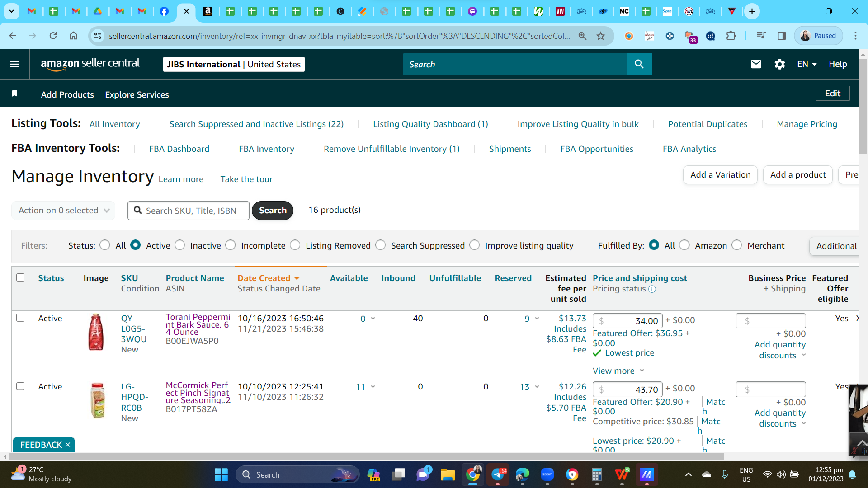Open Zoom from the taskbar
This screenshot has width=868, height=488.
pyautogui.click(x=547, y=474)
